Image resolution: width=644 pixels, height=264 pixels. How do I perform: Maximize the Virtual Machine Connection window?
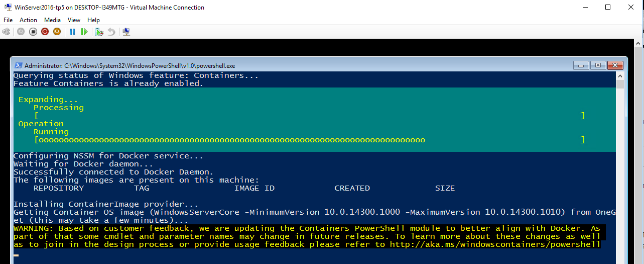pos(607,7)
